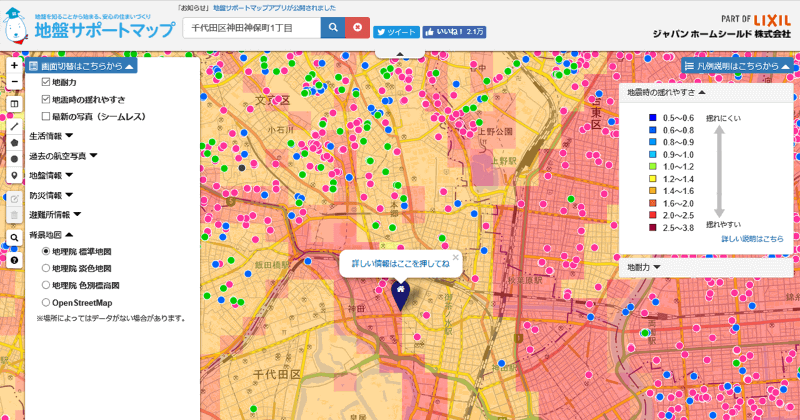This screenshot has width=800, height=420.
Task: Clear the address with the red X button
Action: click(357, 28)
